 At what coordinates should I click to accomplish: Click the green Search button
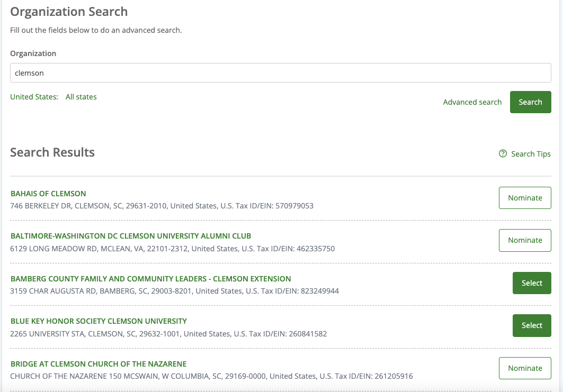tap(530, 102)
